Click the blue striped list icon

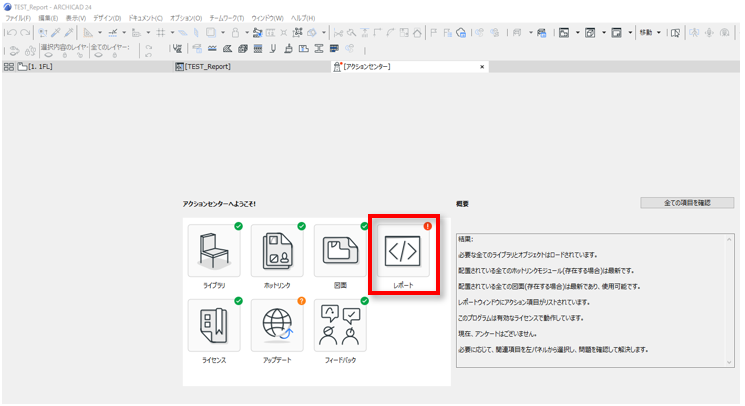[334, 49]
